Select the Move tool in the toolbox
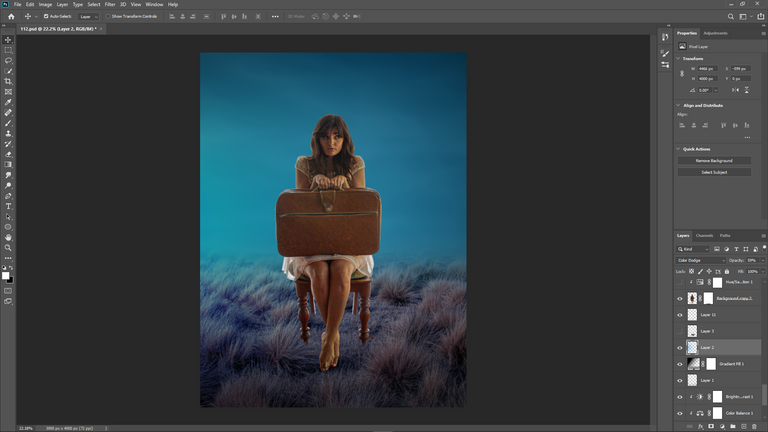Viewport: 768px width, 432px height. coord(8,40)
